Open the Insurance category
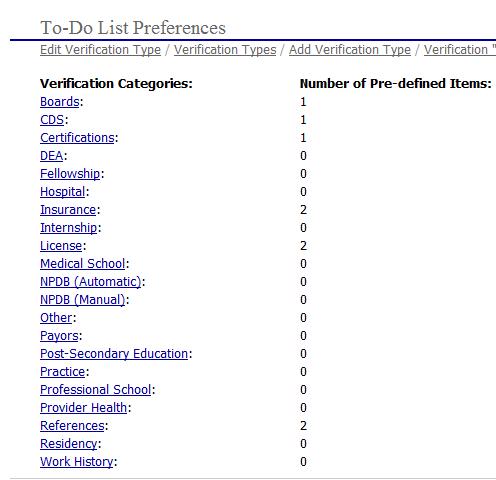 pyautogui.click(x=68, y=210)
